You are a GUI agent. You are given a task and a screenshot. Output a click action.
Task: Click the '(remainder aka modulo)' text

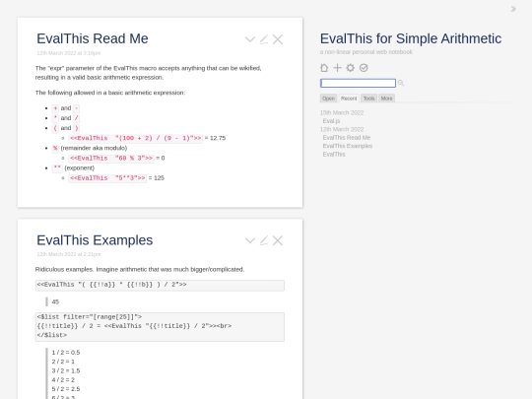(94, 148)
